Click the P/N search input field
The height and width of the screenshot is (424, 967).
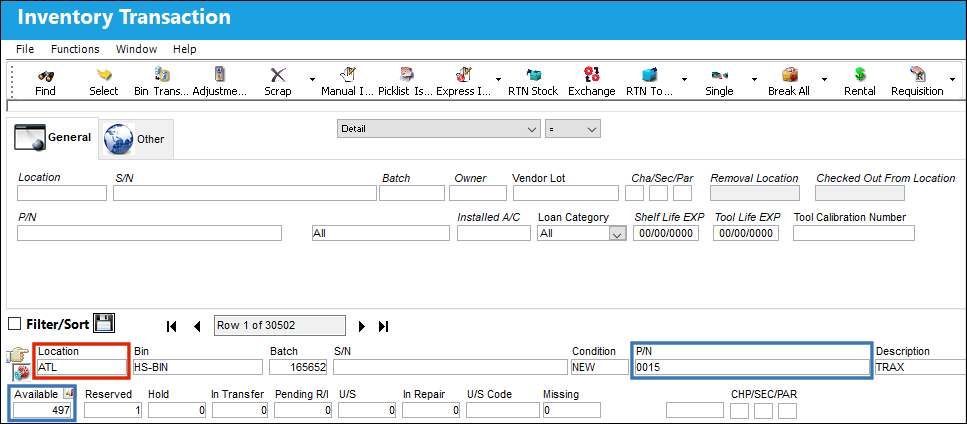coord(149,233)
